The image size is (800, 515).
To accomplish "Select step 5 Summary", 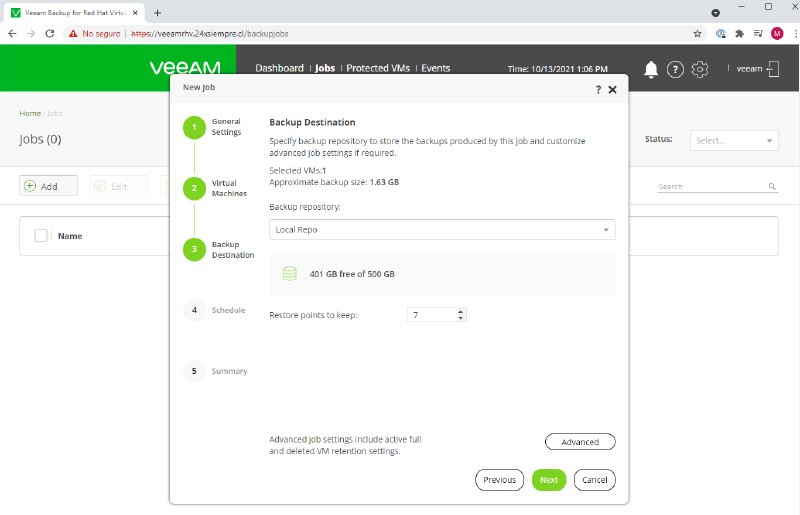I will [194, 371].
